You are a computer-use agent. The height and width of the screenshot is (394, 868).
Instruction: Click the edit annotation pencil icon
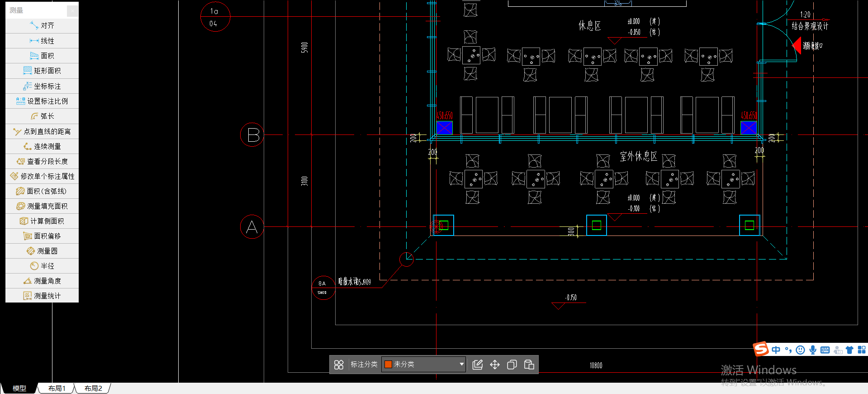(478, 365)
